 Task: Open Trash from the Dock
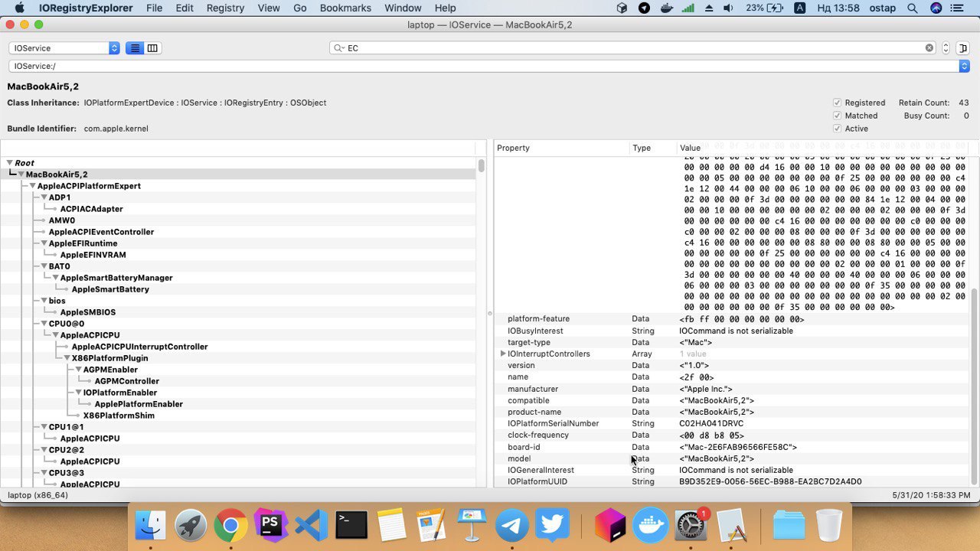click(829, 525)
